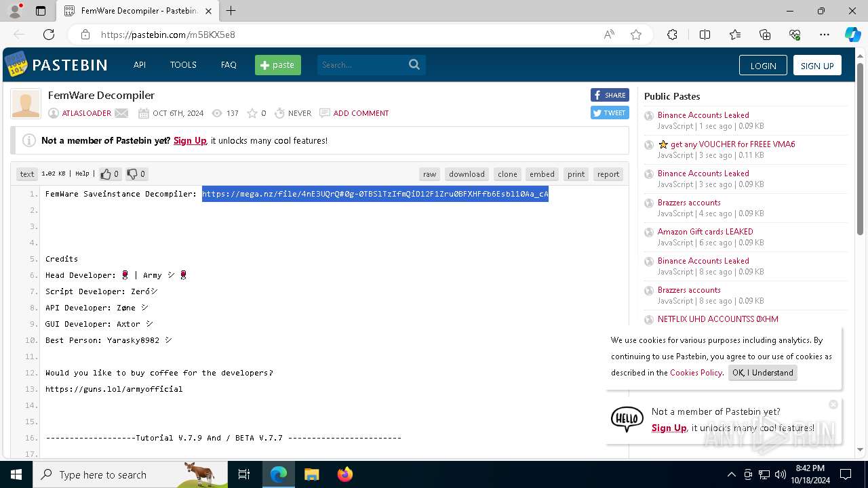The image size is (868, 488).
Task: Open the favorites list
Action: [735, 35]
